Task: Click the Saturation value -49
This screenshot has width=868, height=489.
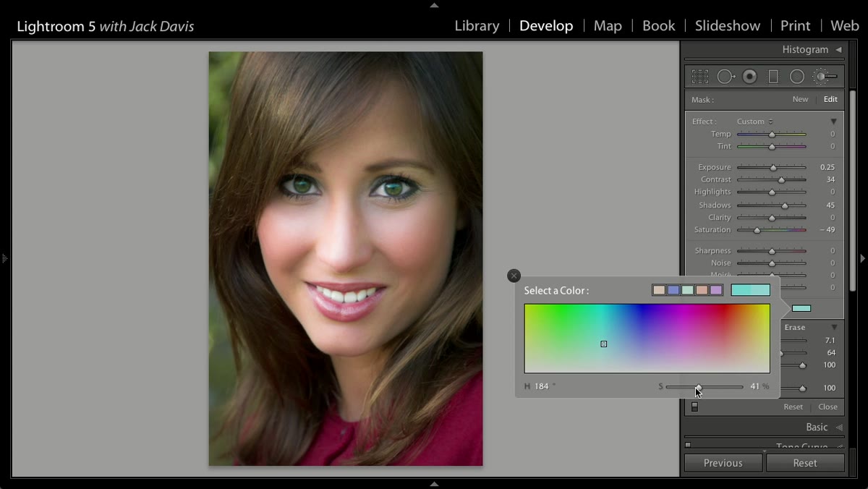Action: (x=827, y=230)
